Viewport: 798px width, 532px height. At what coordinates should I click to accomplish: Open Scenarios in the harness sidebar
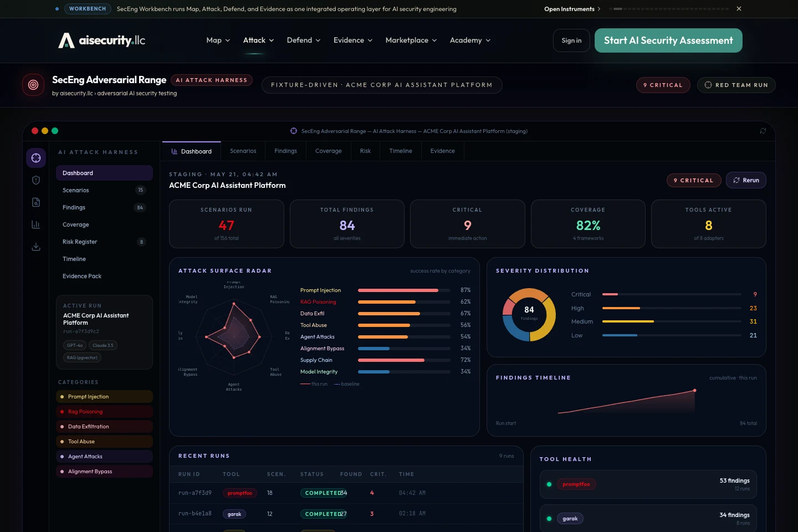click(104, 190)
